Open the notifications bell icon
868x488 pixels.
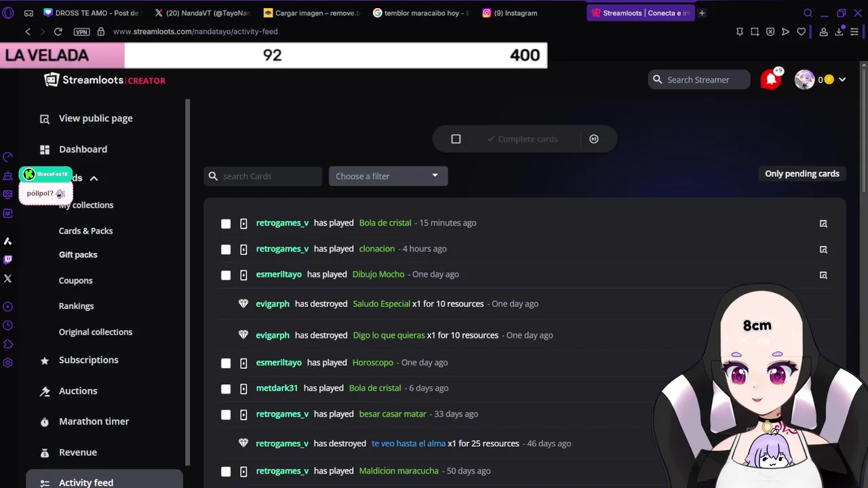[771, 79]
